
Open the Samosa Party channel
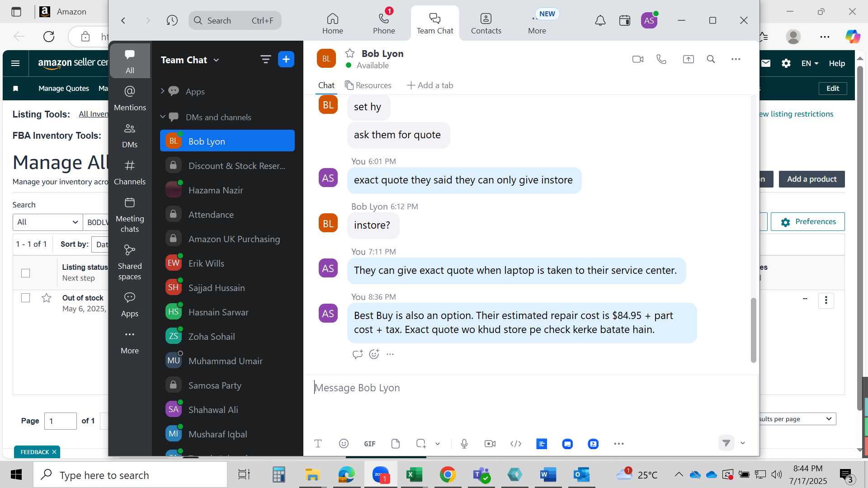pos(227,385)
